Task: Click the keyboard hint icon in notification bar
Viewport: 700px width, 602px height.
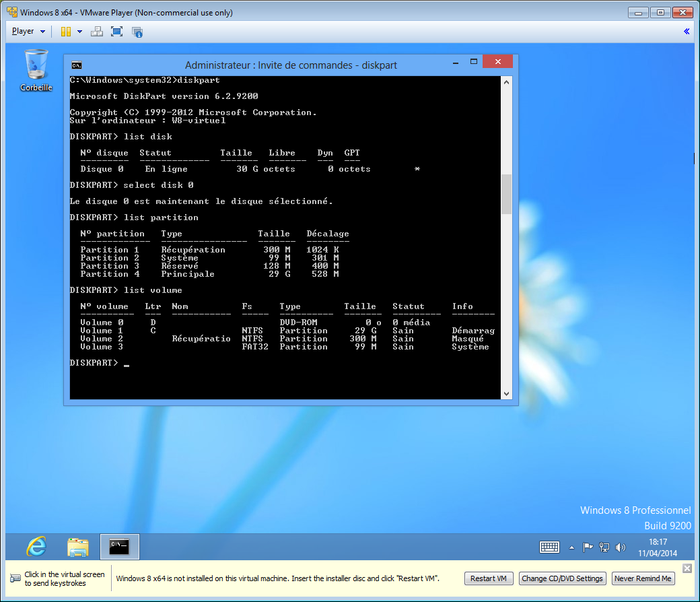Action: tap(15, 578)
